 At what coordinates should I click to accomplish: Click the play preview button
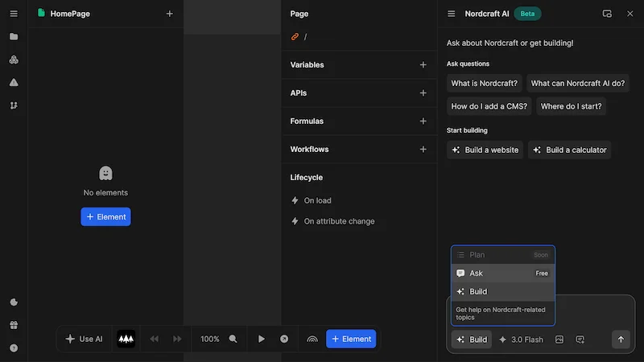pyautogui.click(x=261, y=339)
